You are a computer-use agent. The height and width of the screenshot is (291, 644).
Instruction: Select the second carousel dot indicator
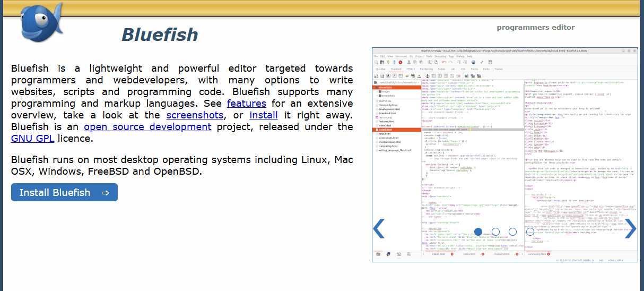click(x=495, y=232)
